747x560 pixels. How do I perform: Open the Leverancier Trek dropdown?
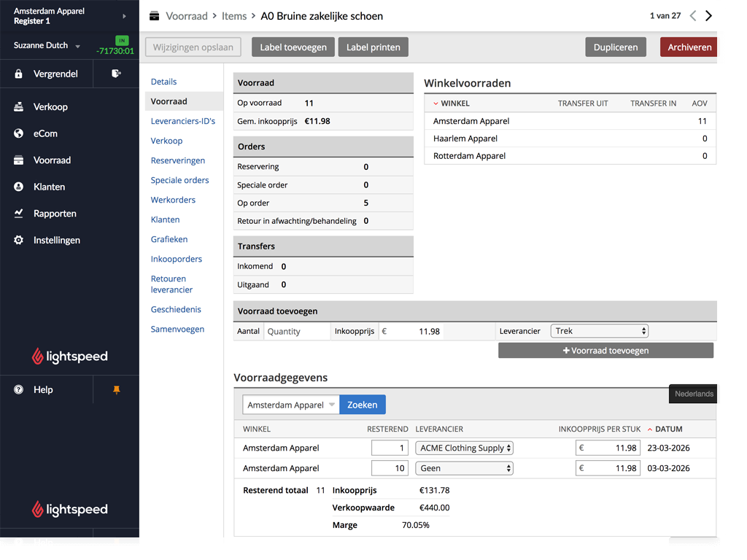600,331
